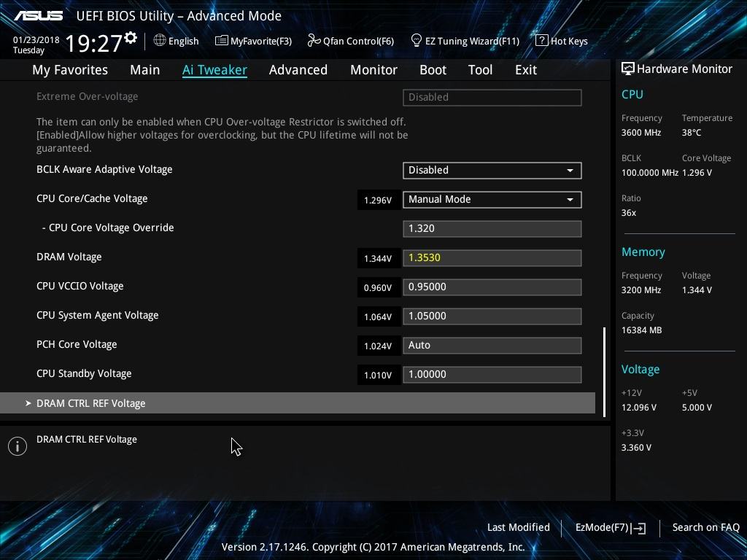Click the CPU System Agent Voltage field
Screen dimensions: 747x560
(492, 316)
